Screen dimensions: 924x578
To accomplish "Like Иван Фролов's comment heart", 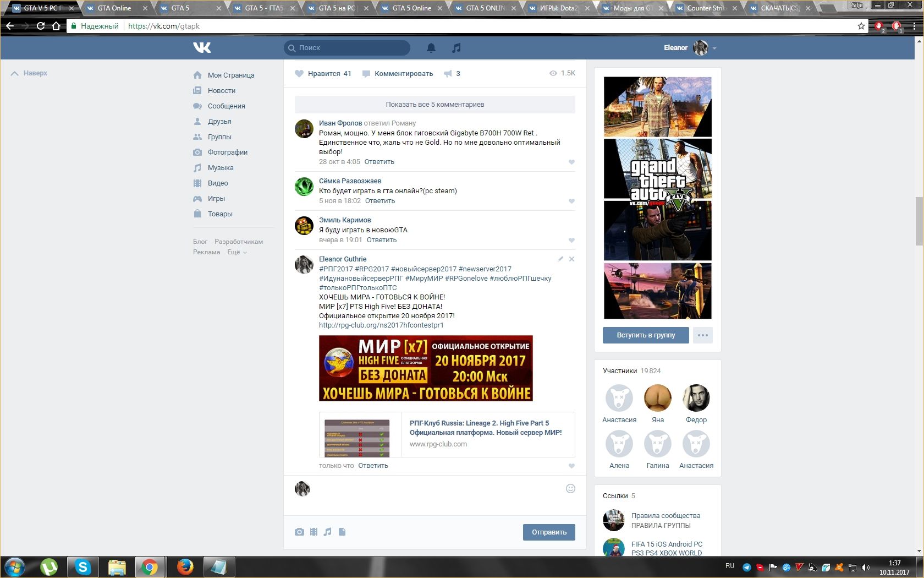I will click(571, 162).
